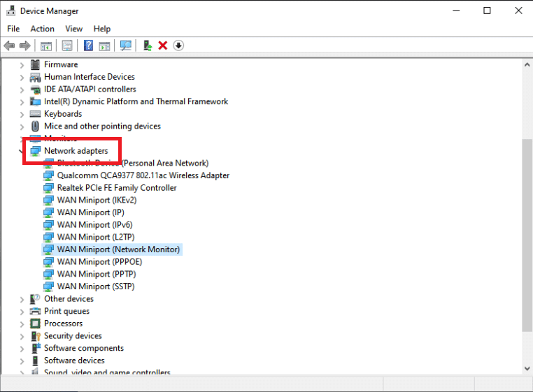Click the Keyboards category icon
The width and height of the screenshot is (533, 392).
tap(35, 114)
